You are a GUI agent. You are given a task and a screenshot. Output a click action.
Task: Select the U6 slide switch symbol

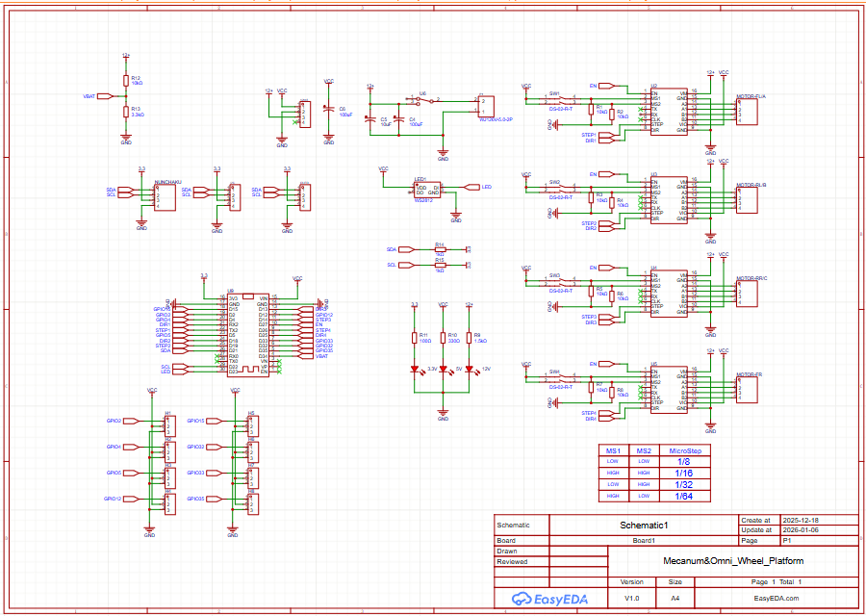[422, 100]
